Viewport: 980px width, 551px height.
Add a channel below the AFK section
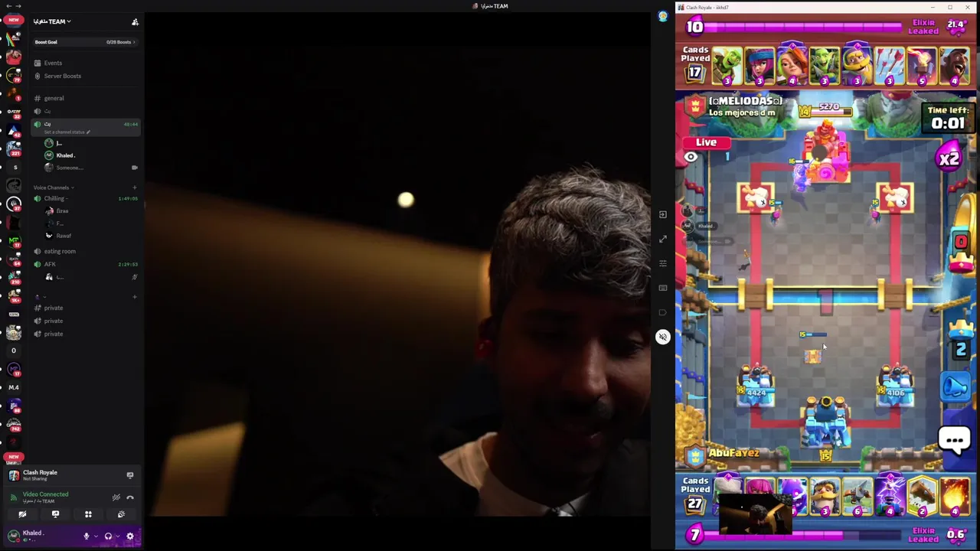point(134,297)
